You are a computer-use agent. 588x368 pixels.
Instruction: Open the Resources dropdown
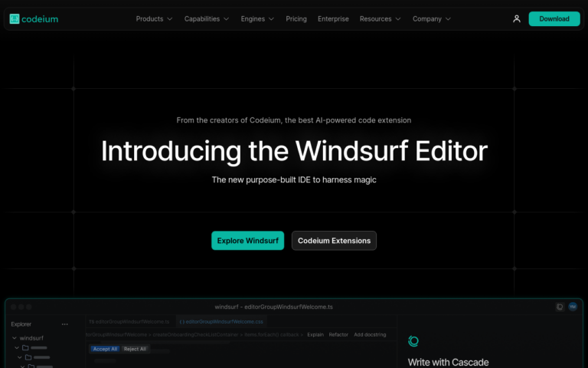tap(380, 18)
